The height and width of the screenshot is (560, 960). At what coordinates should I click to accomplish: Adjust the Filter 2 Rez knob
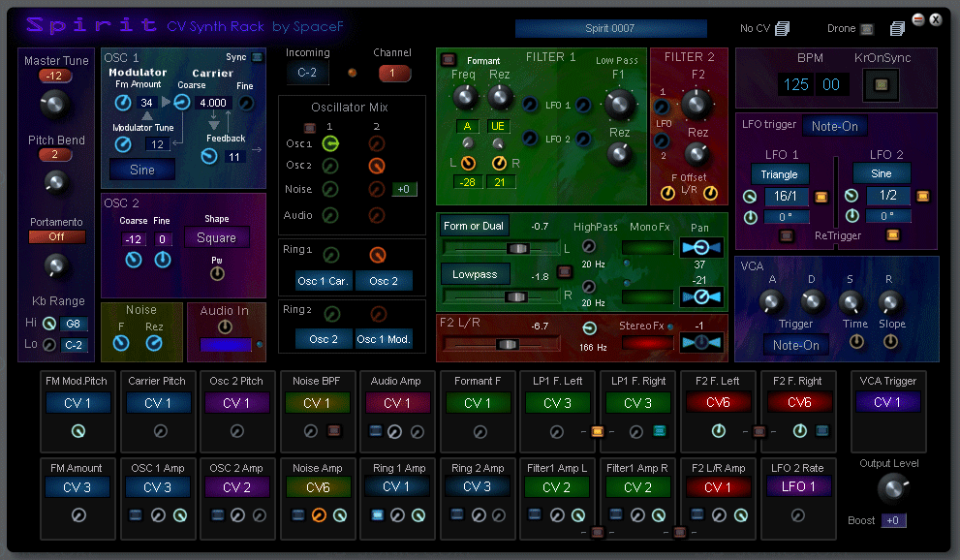[697, 154]
